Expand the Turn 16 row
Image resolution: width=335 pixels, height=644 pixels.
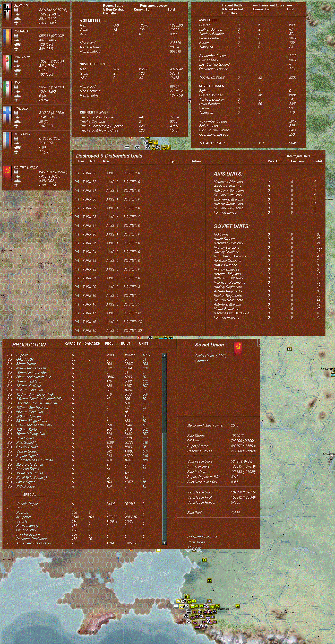click(x=77, y=322)
